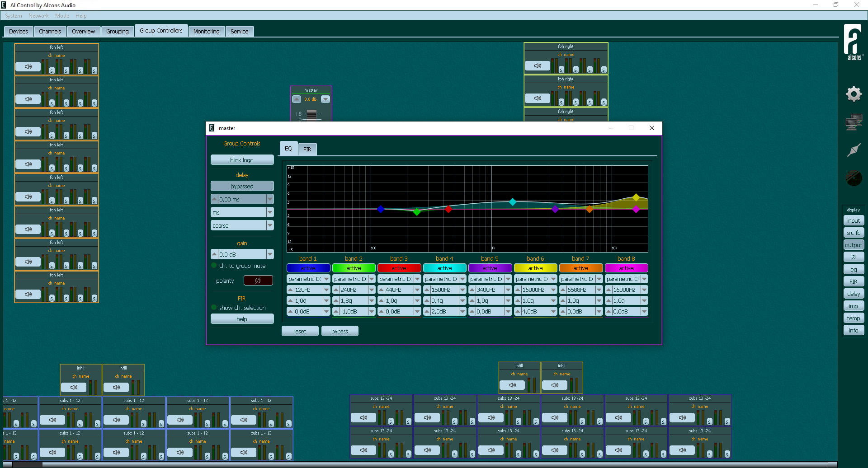Enable ch. to group mute option

pos(214,266)
